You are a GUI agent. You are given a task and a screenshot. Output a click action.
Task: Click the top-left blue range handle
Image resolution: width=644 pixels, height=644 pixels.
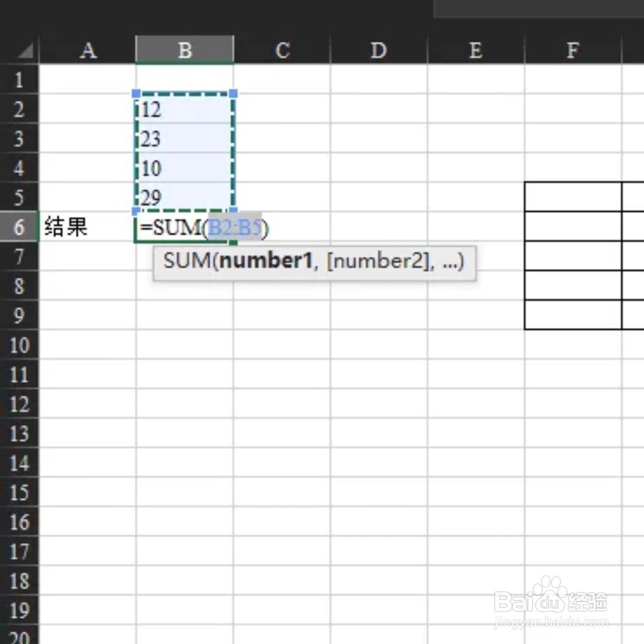[137, 94]
